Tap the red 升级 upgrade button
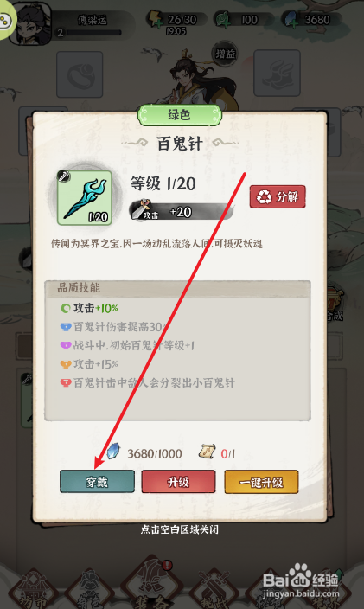Image resolution: width=364 pixels, height=609 pixels. pyautogui.click(x=178, y=482)
